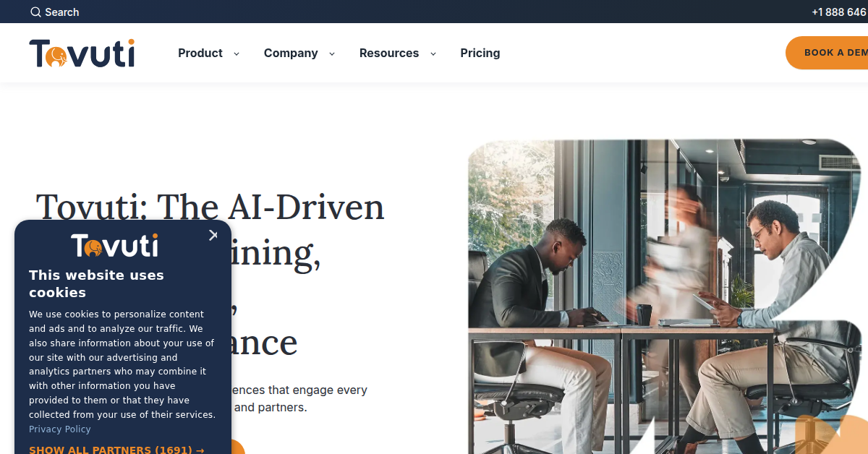Click Show All Partners (1691) link
The image size is (868, 454).
[x=116, y=450]
